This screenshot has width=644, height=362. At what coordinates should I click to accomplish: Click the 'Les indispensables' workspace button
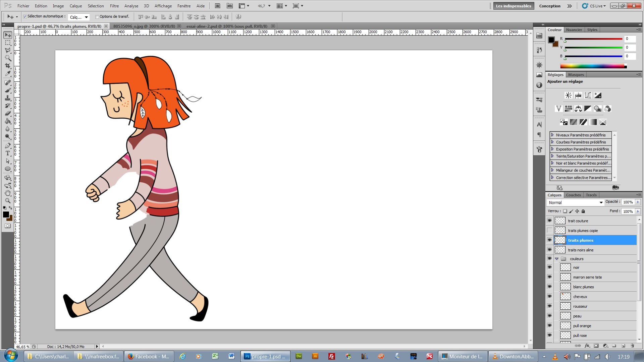point(513,6)
